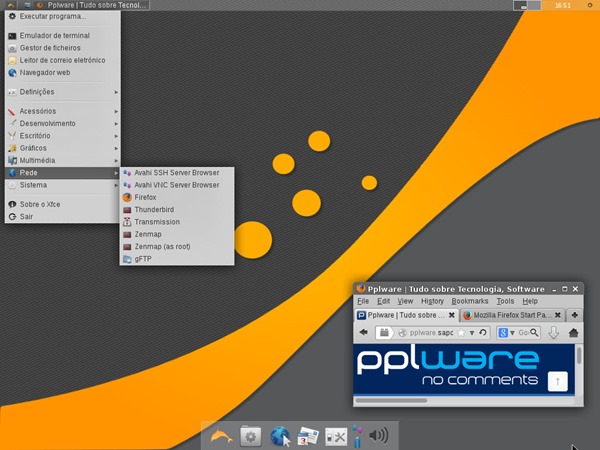The height and width of the screenshot is (450, 600).
Task: Expand the Desenvolvimento submenu
Action: click(62, 123)
